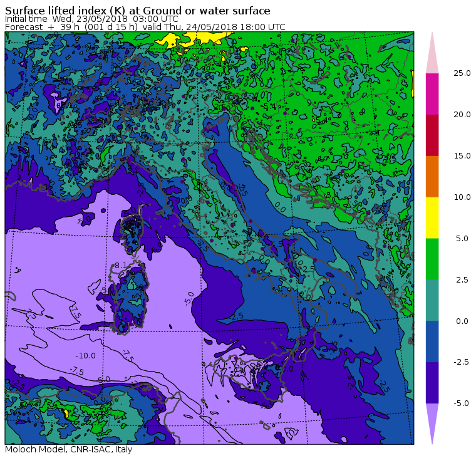
Task: Click the 0.0 colorbar label
Action: [x=462, y=321]
